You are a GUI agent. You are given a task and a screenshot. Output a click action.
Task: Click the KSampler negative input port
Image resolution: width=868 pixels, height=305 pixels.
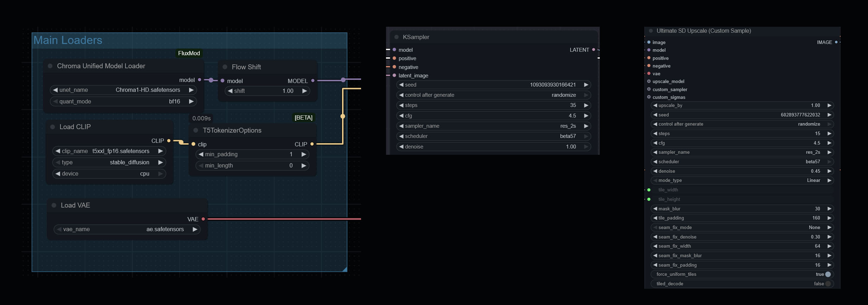[x=394, y=67]
